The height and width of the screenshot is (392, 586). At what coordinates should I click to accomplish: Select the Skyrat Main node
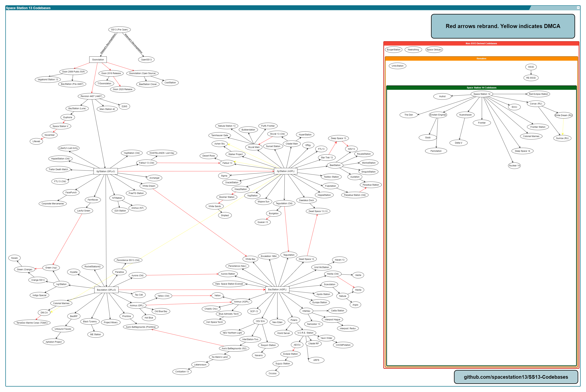[x=254, y=147]
